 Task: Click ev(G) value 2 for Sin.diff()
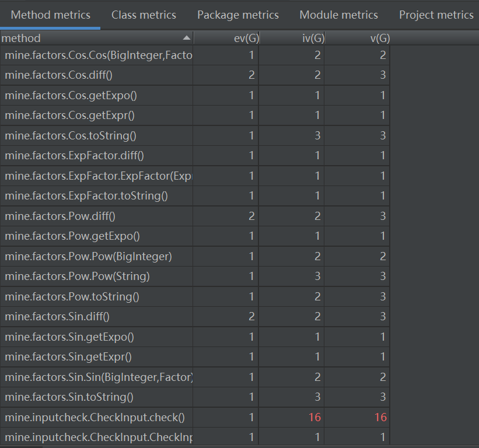point(251,316)
